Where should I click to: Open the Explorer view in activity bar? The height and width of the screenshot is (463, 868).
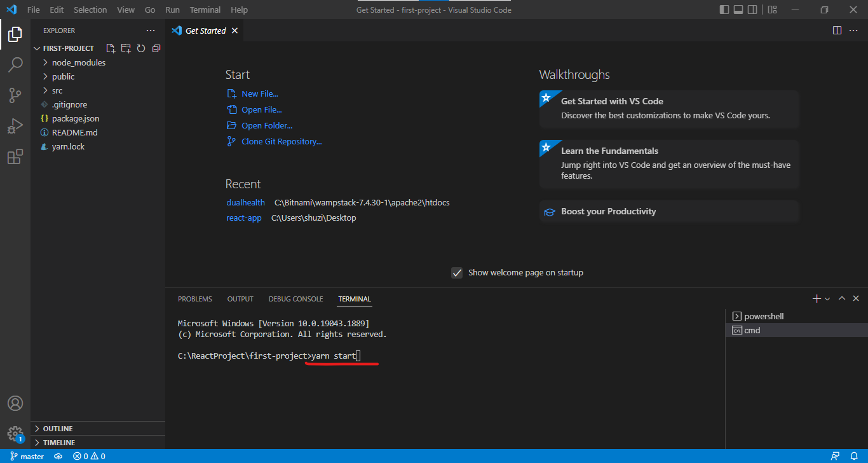pos(15,34)
